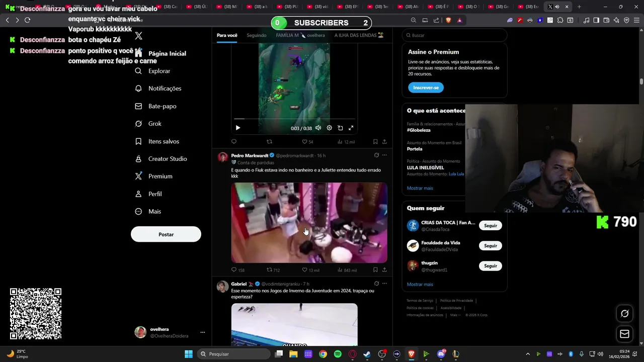Repost the post with 712 reposts
The width and height of the screenshot is (644, 362).
(273, 270)
